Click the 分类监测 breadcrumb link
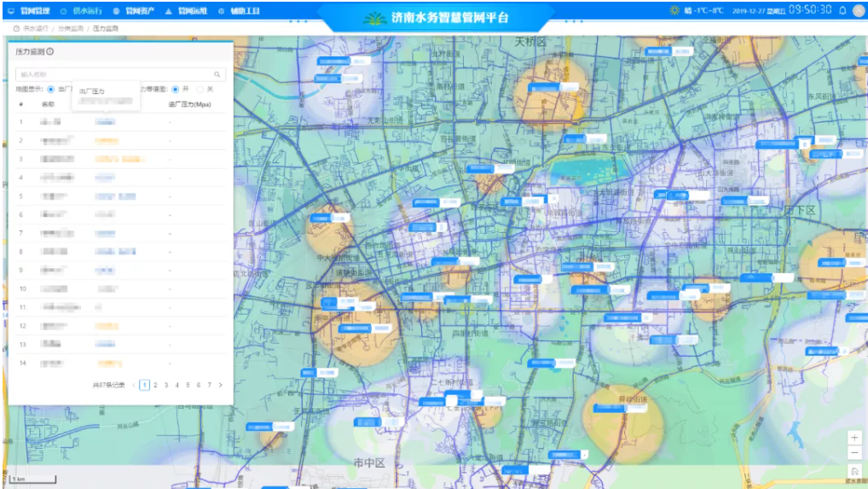This screenshot has width=868, height=489. pos(71,28)
